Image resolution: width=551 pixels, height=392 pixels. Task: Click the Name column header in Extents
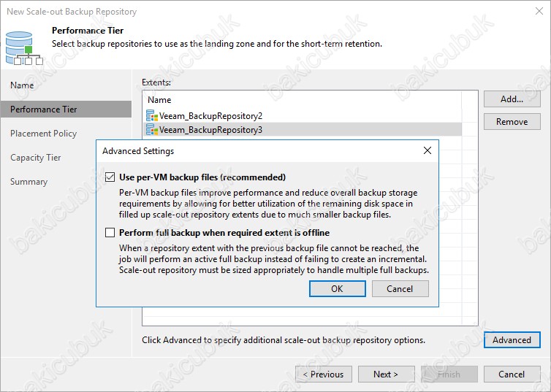click(303, 100)
